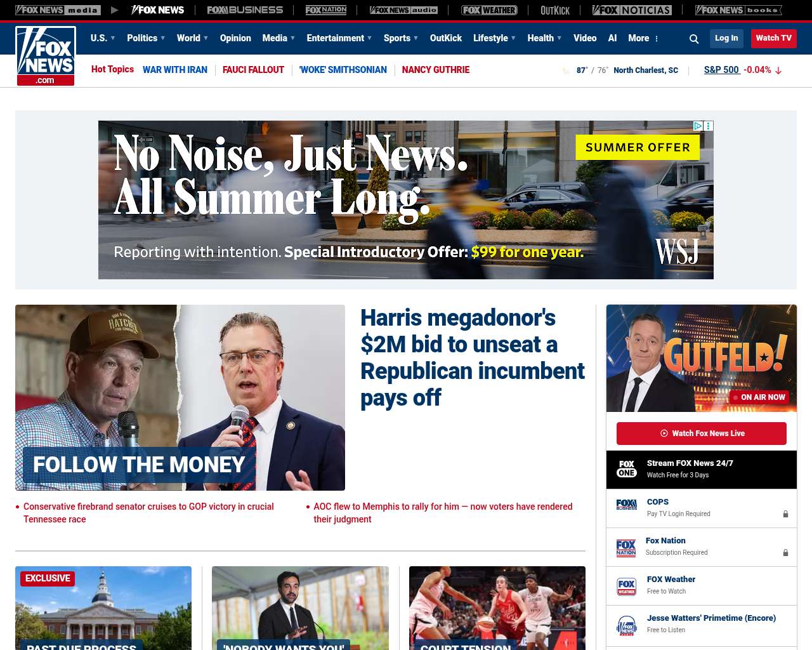The width and height of the screenshot is (812, 650).
Task: Click the Watch TV button
Action: [774, 38]
